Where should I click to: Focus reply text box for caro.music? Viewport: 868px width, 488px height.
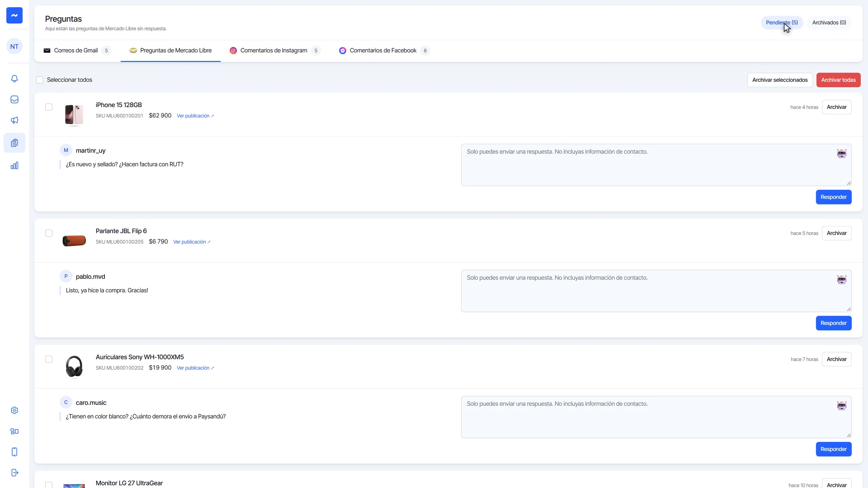tap(656, 417)
